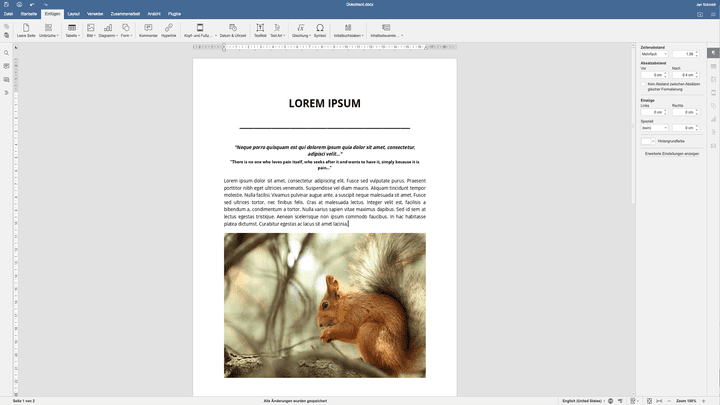This screenshot has height=405, width=720.
Task: Click Erweiterte Einstellungen anzeigen
Action: coord(671,154)
